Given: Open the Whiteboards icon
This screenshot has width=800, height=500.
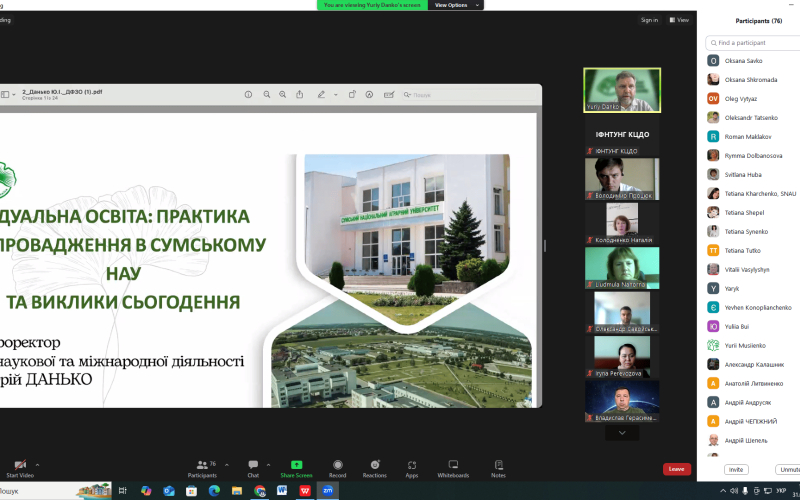Looking at the screenshot, I should coord(453,464).
